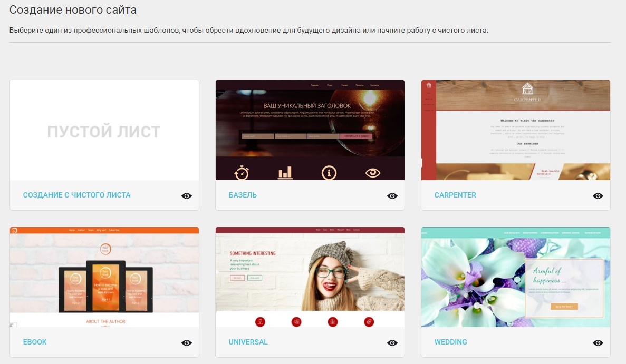Choose the WEDDING template title

click(450, 342)
